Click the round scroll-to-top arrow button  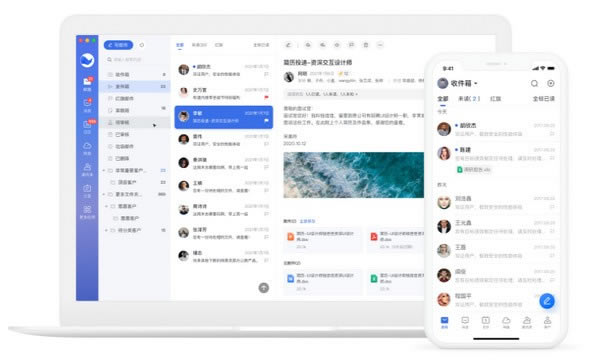pyautogui.click(x=264, y=288)
